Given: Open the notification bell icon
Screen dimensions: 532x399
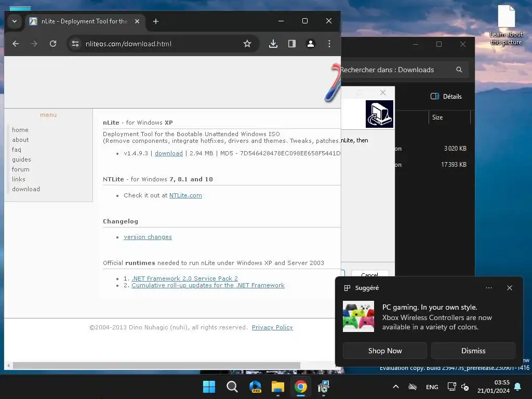Looking at the screenshot, I should 518,387.
